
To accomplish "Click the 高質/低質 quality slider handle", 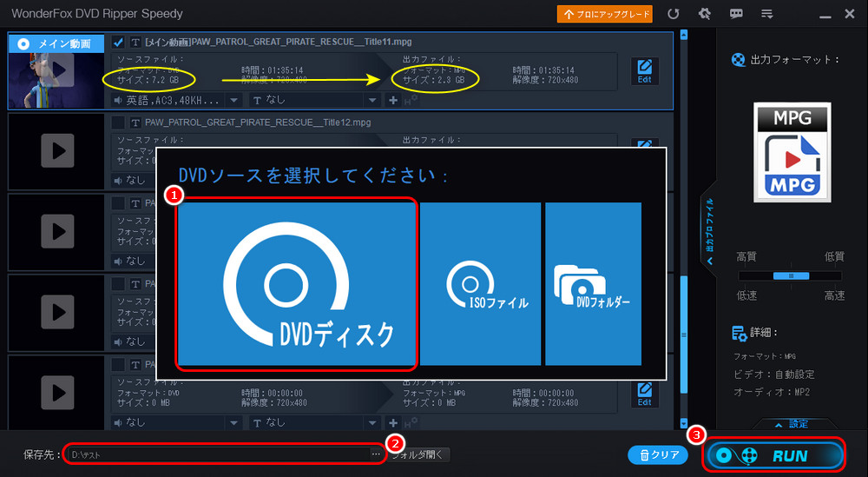I will coord(791,275).
